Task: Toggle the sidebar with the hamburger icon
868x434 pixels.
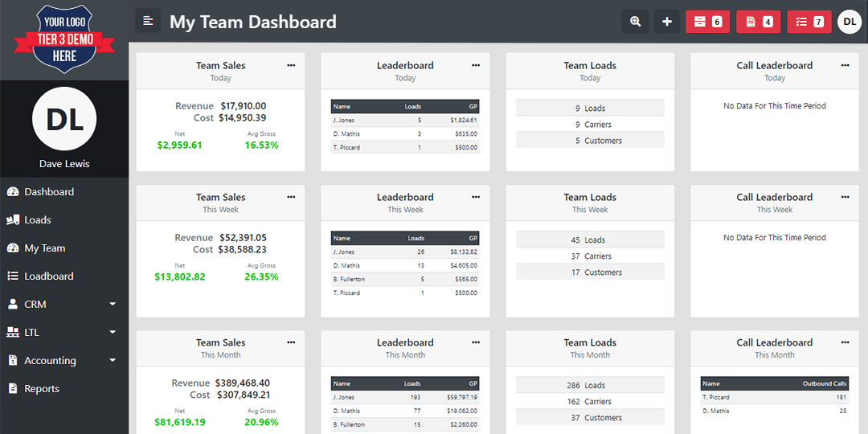Action: (148, 21)
